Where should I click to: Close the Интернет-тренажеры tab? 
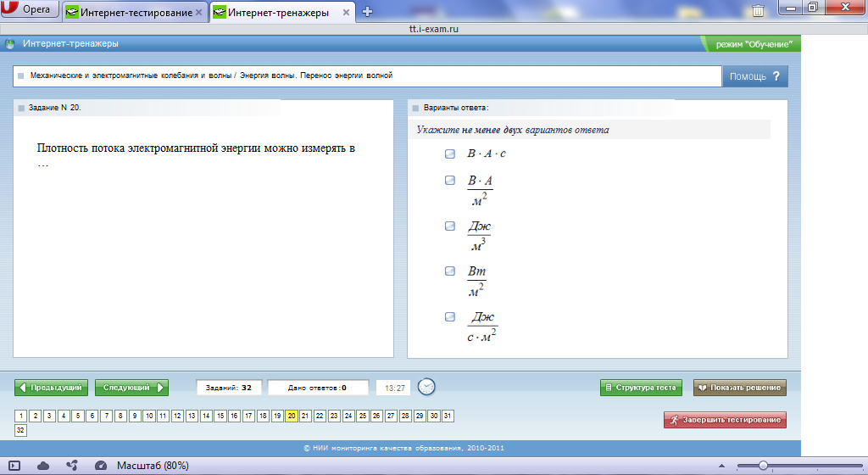tap(346, 12)
